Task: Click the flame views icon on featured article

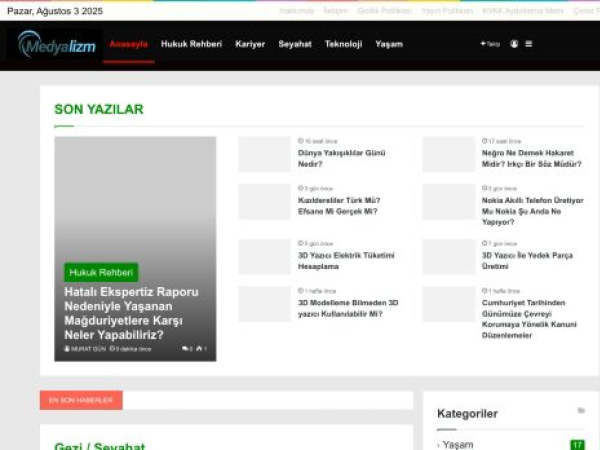Action: (201, 349)
